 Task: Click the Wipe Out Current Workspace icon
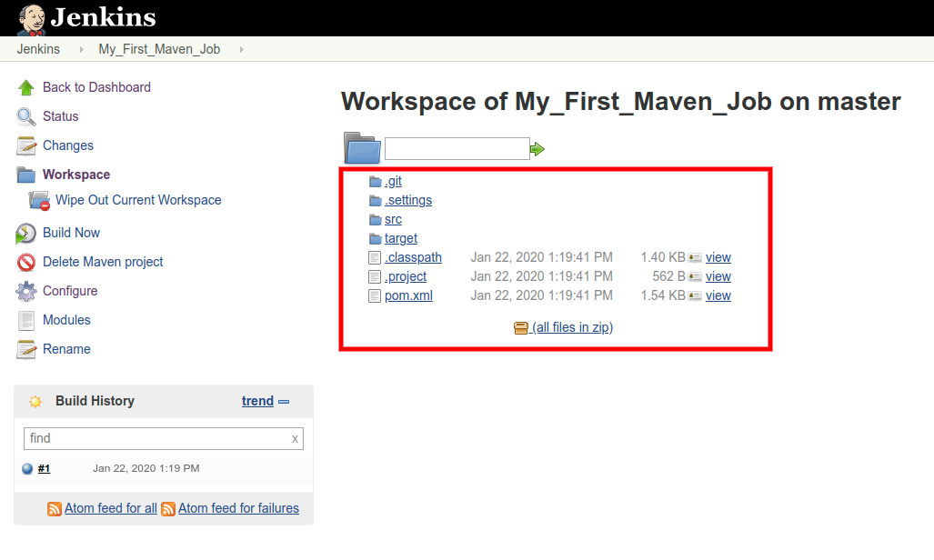tap(39, 201)
